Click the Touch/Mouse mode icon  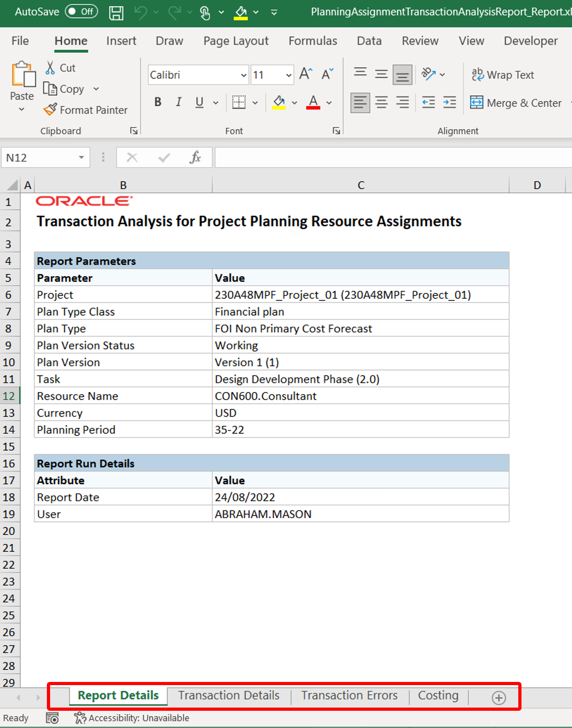[x=205, y=12]
